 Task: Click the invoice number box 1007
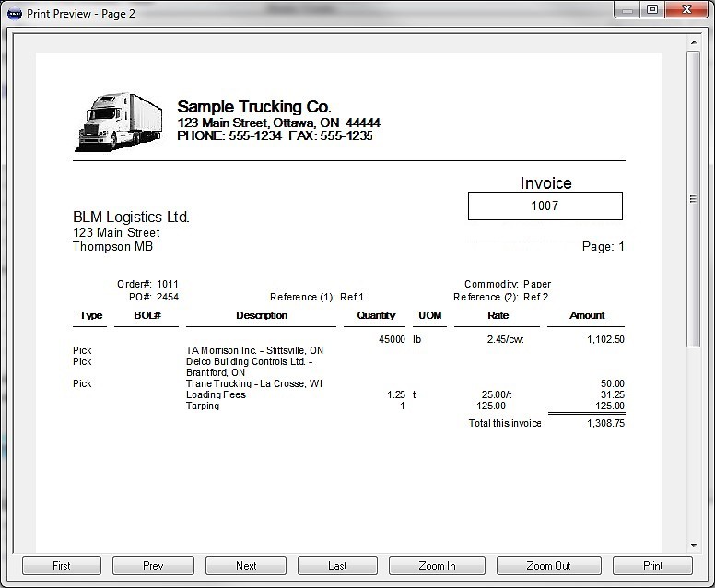click(545, 206)
